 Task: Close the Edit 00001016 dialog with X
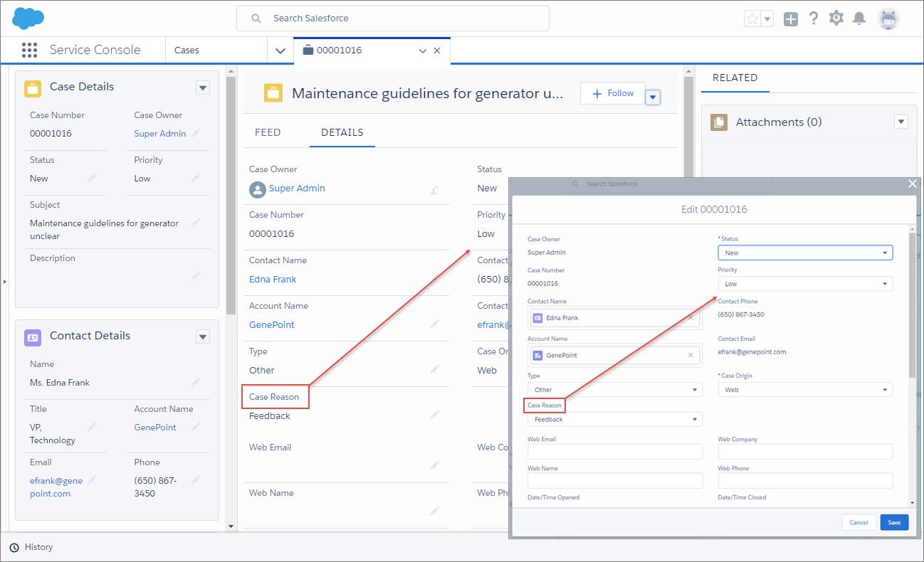coord(912,184)
